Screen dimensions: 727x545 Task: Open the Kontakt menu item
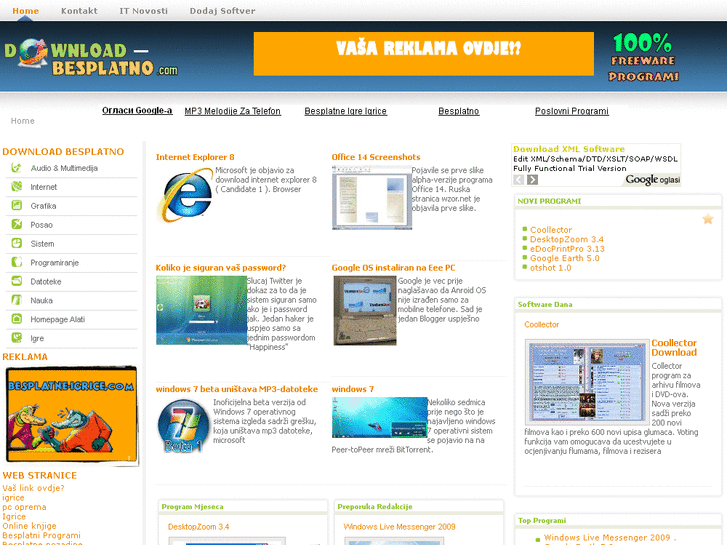point(79,11)
